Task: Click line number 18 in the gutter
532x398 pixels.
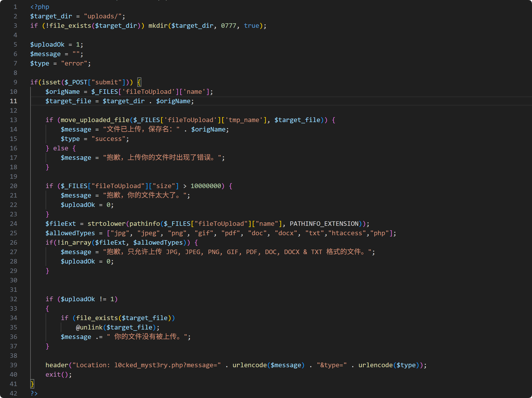Action: [x=13, y=167]
